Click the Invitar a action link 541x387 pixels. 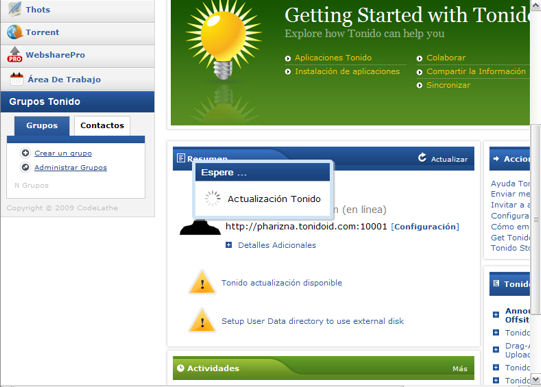510,205
